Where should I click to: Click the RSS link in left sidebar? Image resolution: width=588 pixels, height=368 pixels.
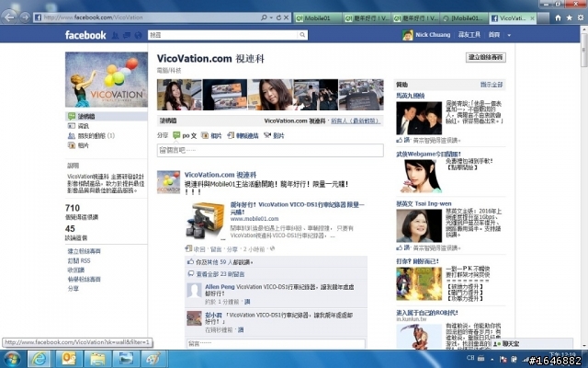pyautogui.click(x=79, y=260)
